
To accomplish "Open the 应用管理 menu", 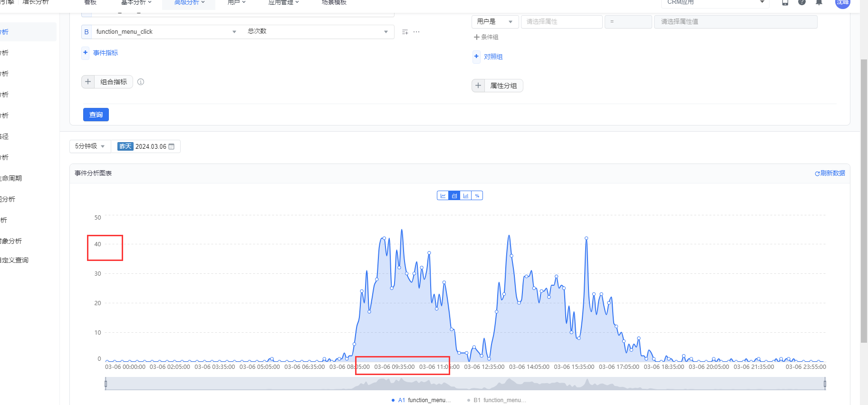I will click(x=283, y=2).
